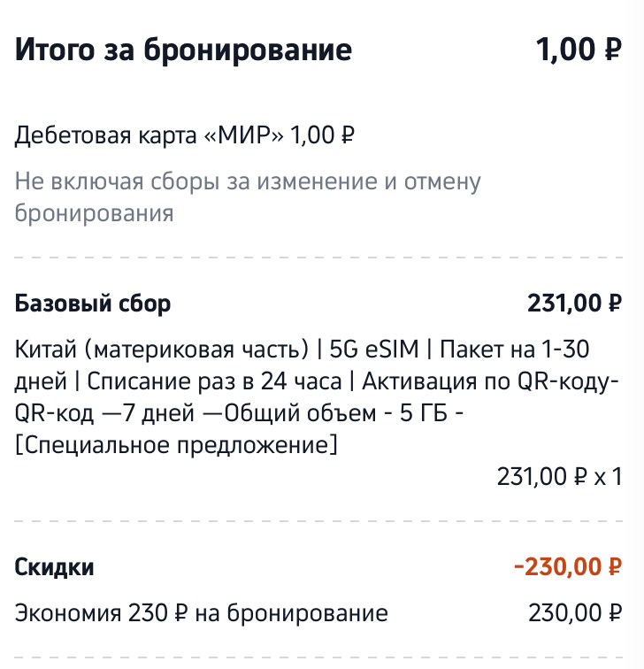This screenshot has width=644, height=669.
Task: Click the black 230,00 ₽ savings amount
Action: coord(575,612)
